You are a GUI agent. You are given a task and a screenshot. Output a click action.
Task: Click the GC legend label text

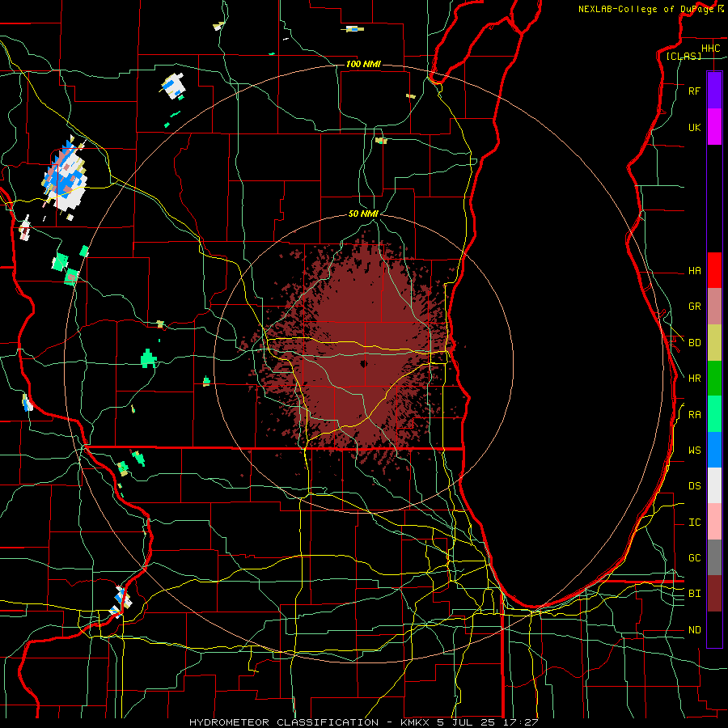pyautogui.click(x=694, y=558)
